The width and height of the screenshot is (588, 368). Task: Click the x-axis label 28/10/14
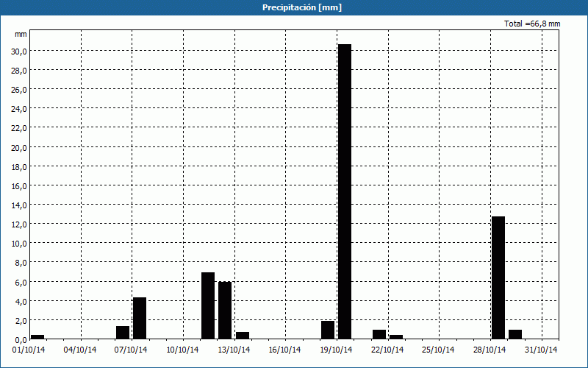[x=490, y=350]
